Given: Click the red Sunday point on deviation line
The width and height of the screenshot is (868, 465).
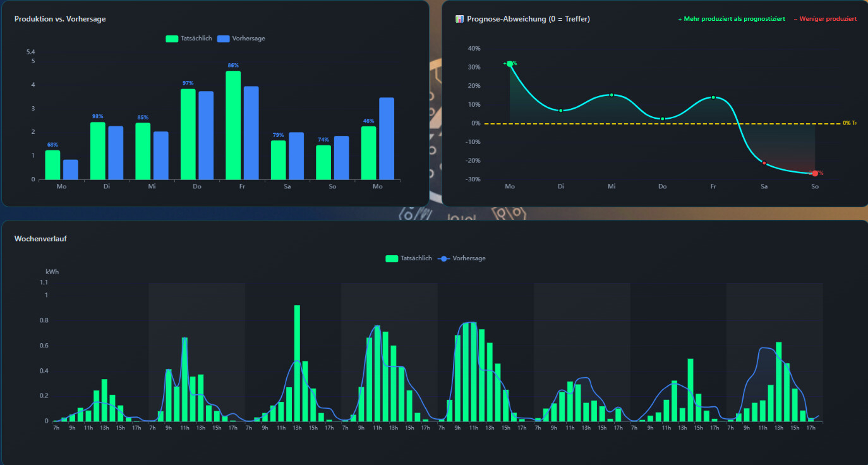Looking at the screenshot, I should [x=815, y=173].
